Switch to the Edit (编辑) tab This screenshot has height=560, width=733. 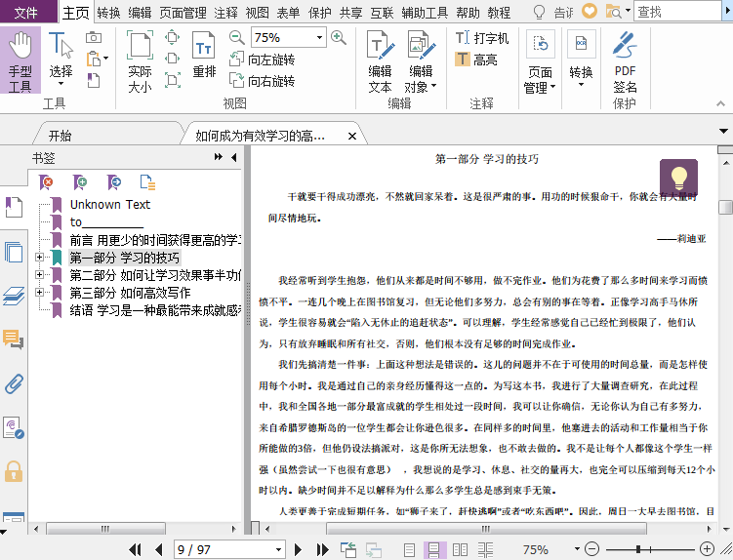pyautogui.click(x=140, y=13)
